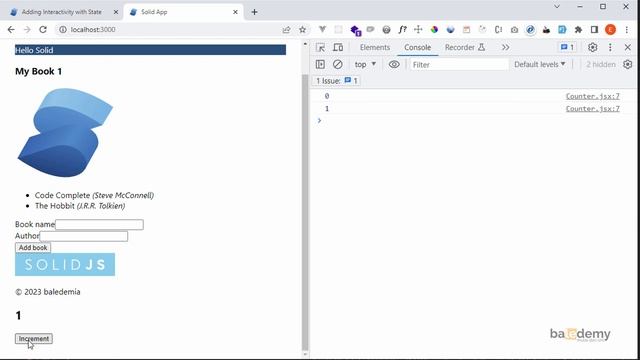Viewport: 640px width, 360px height.
Task: Click the 1 Issue link in console
Action: tap(337, 81)
